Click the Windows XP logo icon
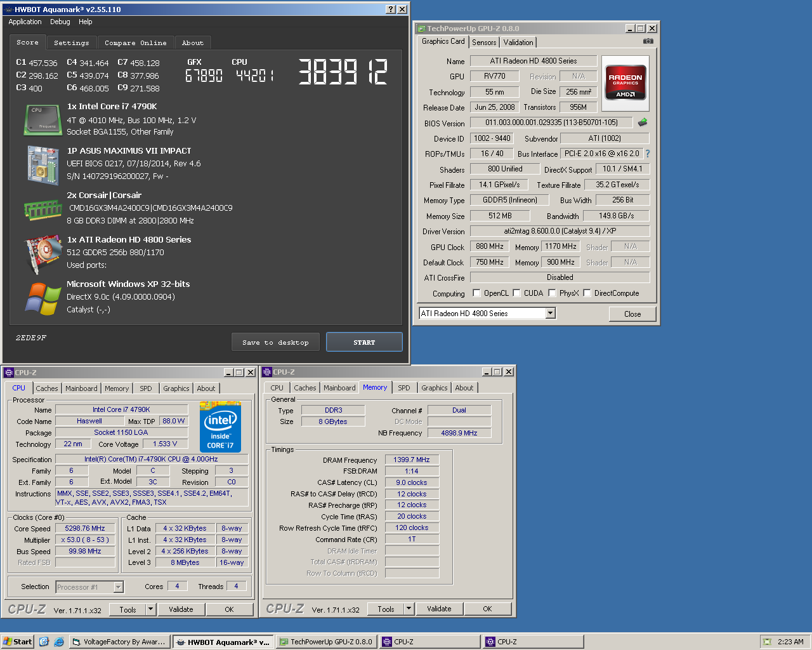812x650 pixels. coord(43,298)
